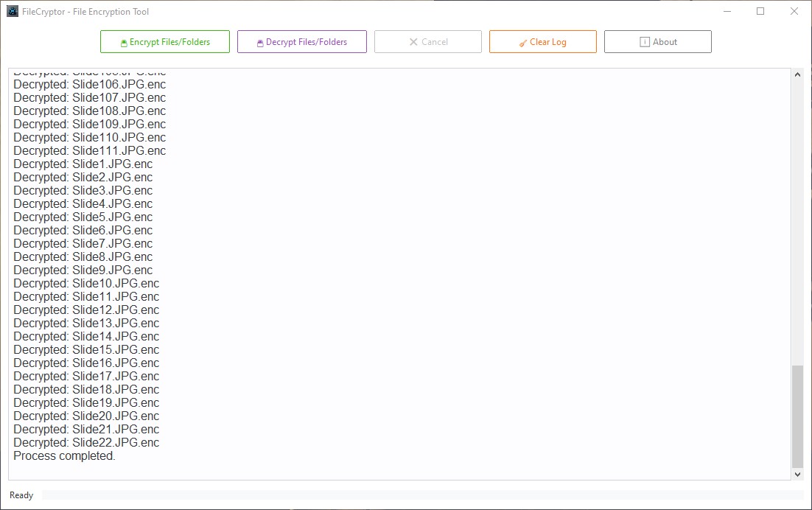Click the log scrollbar thumb
The image size is (812, 510).
click(x=797, y=417)
